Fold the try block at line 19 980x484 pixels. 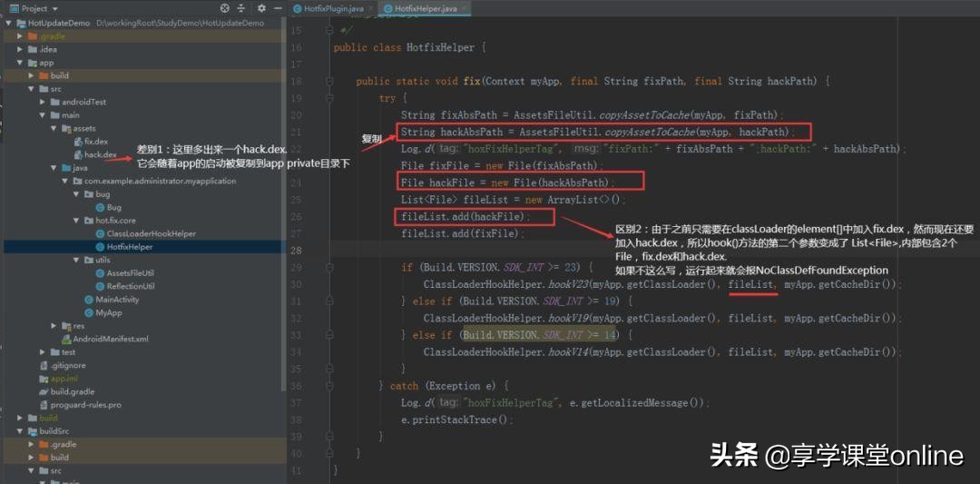(x=328, y=98)
